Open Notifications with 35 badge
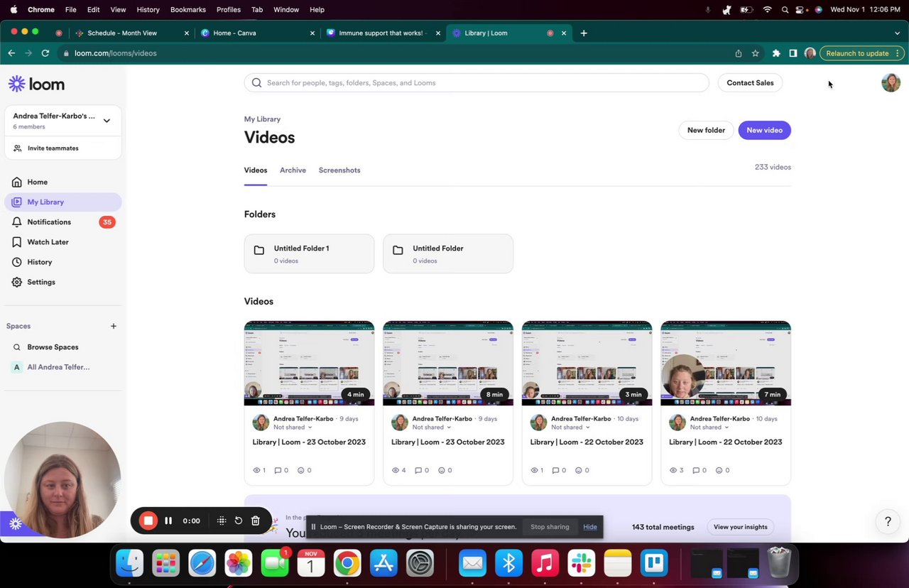Image resolution: width=909 pixels, height=588 pixels. (63, 222)
